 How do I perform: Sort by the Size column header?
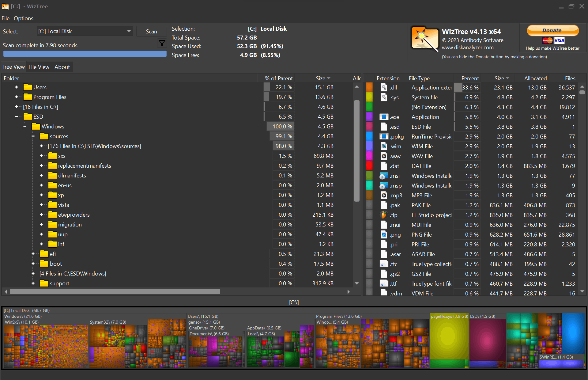click(x=320, y=78)
